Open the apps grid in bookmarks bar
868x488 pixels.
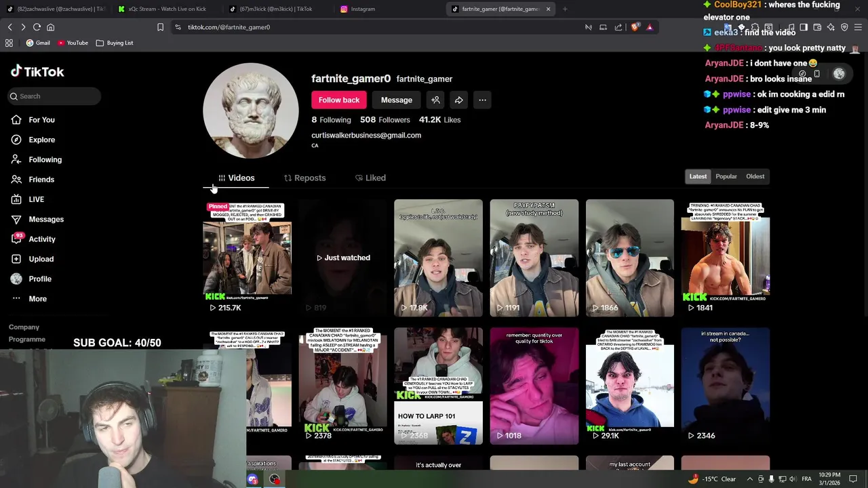point(9,43)
